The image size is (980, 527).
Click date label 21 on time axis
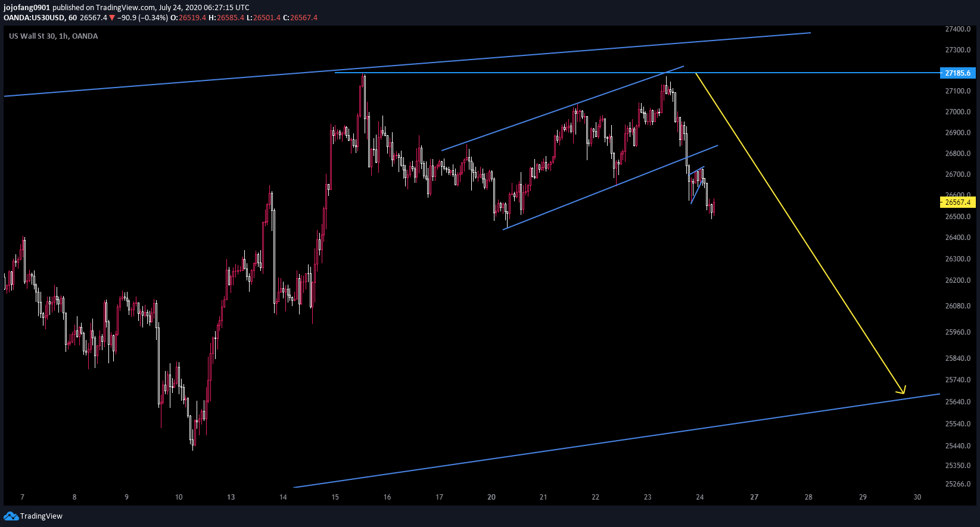point(543,497)
